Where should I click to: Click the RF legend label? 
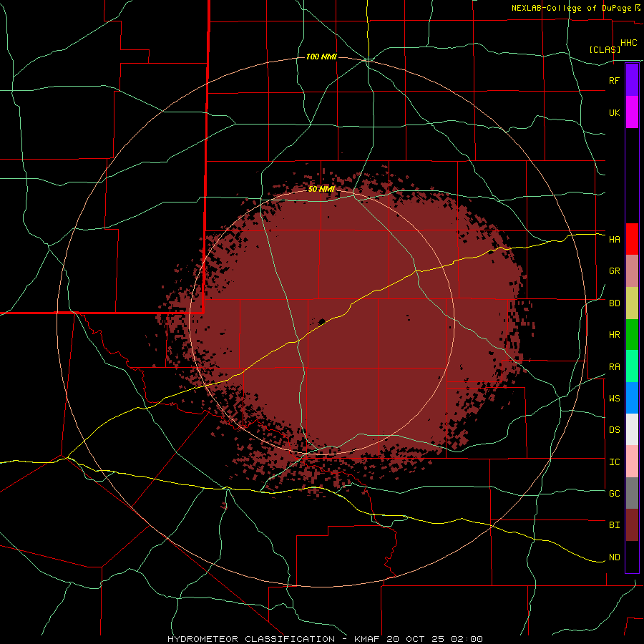[x=614, y=80]
